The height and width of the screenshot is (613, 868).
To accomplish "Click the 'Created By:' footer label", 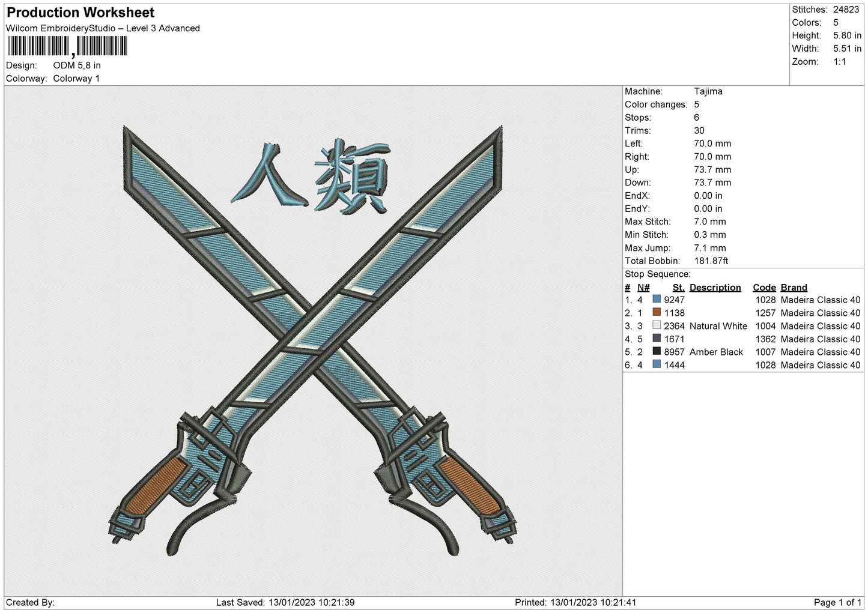I will pyautogui.click(x=30, y=602).
